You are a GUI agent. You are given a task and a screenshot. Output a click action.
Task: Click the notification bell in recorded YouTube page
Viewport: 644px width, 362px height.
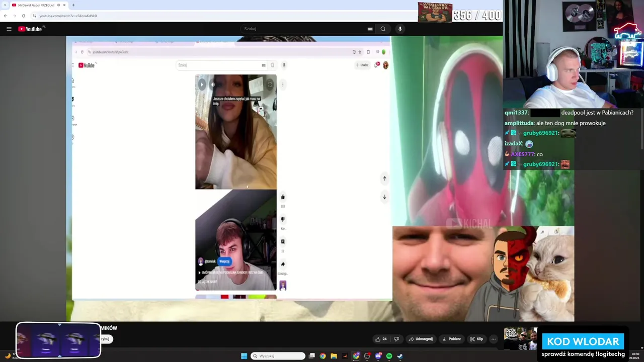(x=376, y=65)
